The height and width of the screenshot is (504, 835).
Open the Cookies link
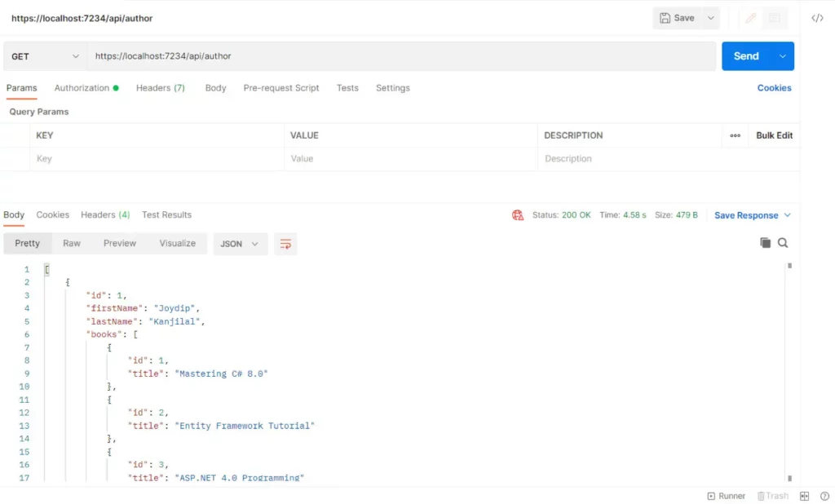click(775, 88)
